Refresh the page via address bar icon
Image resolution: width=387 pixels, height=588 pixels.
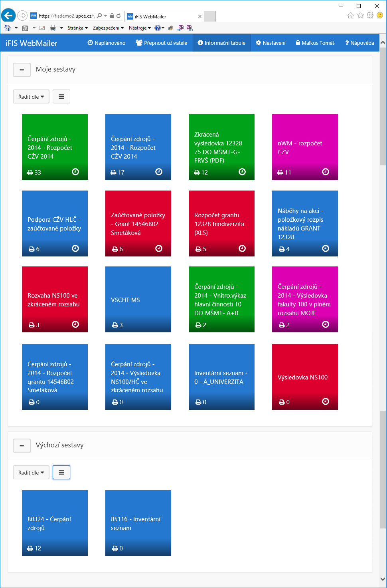(118, 16)
